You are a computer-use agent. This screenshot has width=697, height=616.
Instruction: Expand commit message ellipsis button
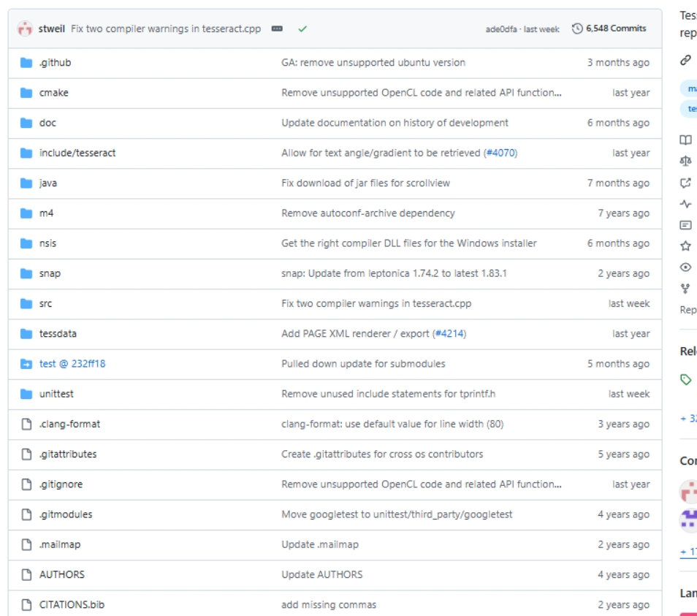point(277,28)
